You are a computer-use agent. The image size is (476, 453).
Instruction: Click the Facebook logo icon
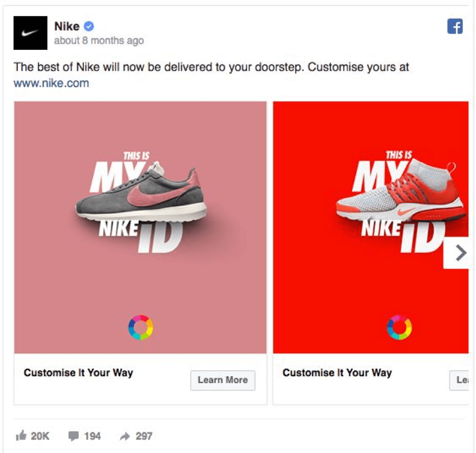[455, 25]
